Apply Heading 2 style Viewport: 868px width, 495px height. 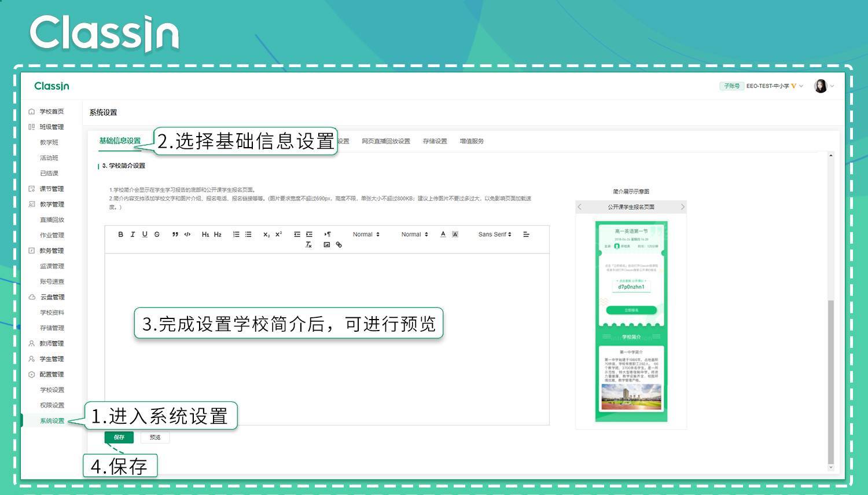pyautogui.click(x=218, y=234)
